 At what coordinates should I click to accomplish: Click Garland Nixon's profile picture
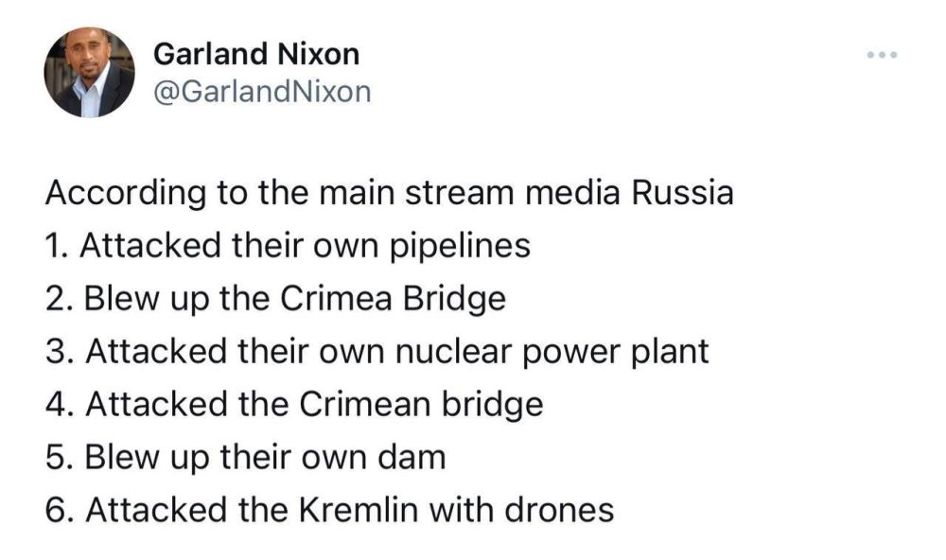click(x=89, y=72)
